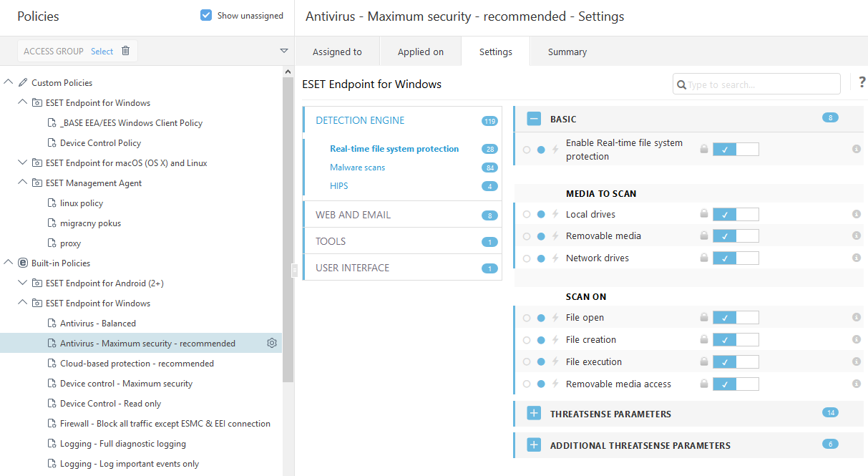Toggle off Enable Real-time file system protection

click(736, 150)
